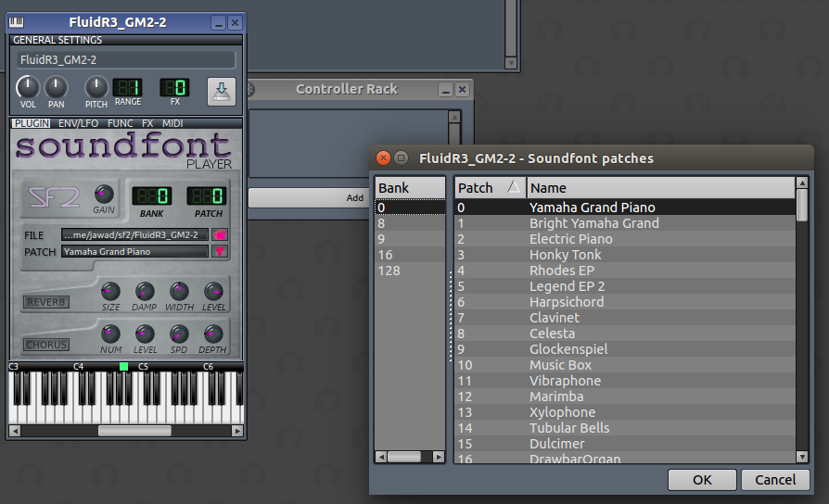
Task: Click the Name column header
Action: coord(661,187)
